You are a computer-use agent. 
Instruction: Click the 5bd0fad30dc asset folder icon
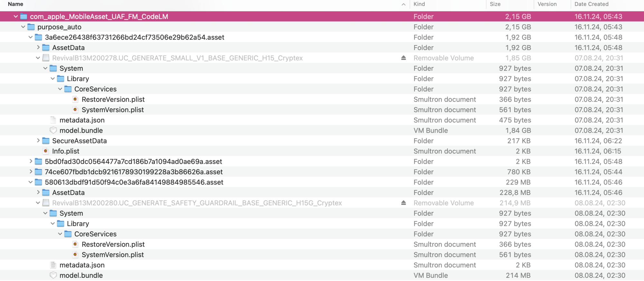[38, 161]
